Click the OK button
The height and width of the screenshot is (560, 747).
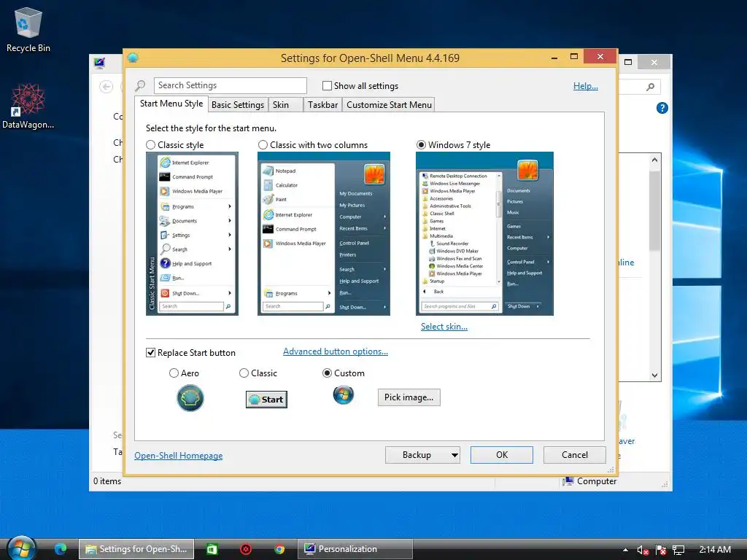[x=502, y=455]
